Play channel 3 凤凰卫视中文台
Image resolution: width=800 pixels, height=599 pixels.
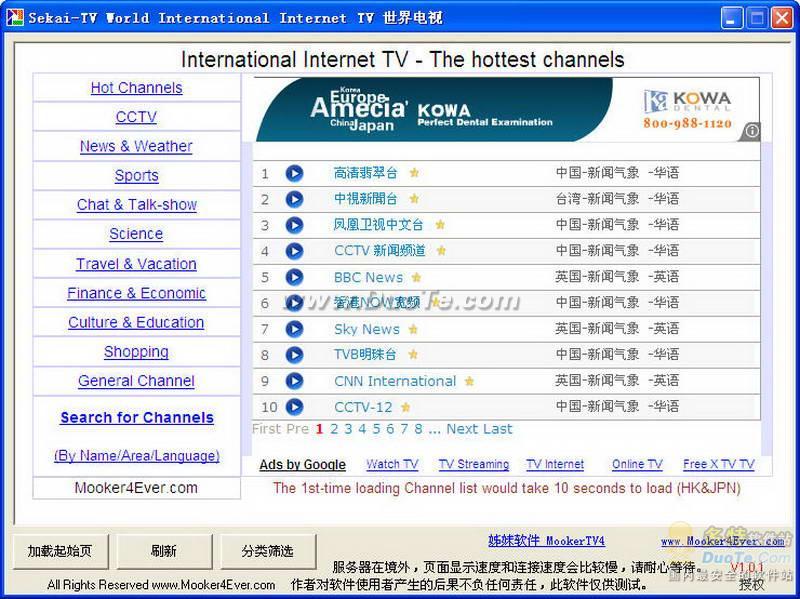294,225
